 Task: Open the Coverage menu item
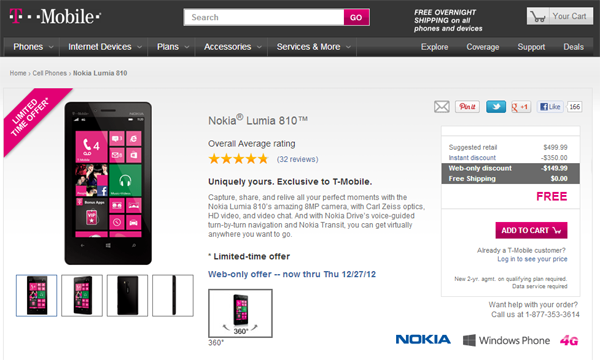pyautogui.click(x=483, y=47)
